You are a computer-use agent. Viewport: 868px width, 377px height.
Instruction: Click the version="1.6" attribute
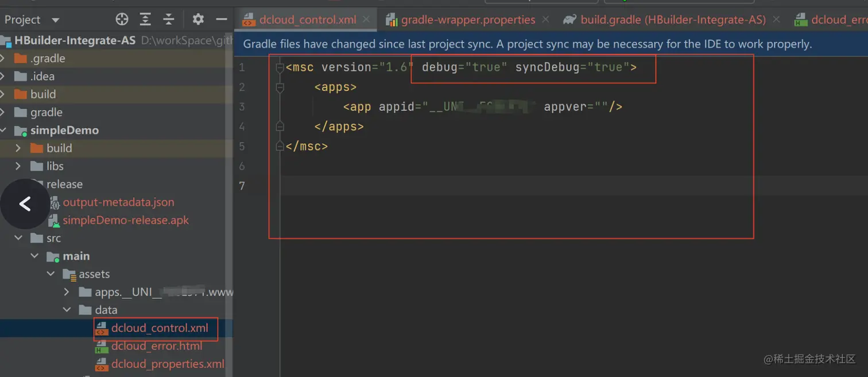[x=367, y=67]
